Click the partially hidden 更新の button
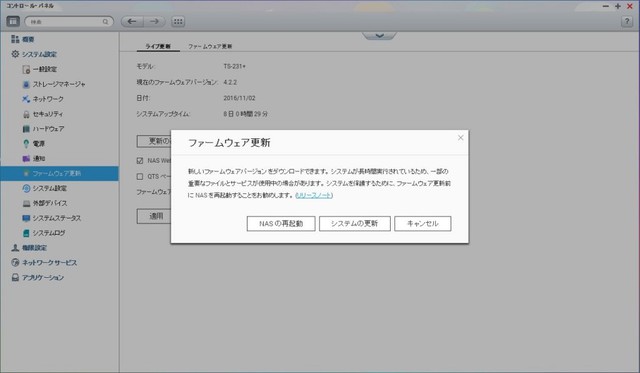 point(154,141)
